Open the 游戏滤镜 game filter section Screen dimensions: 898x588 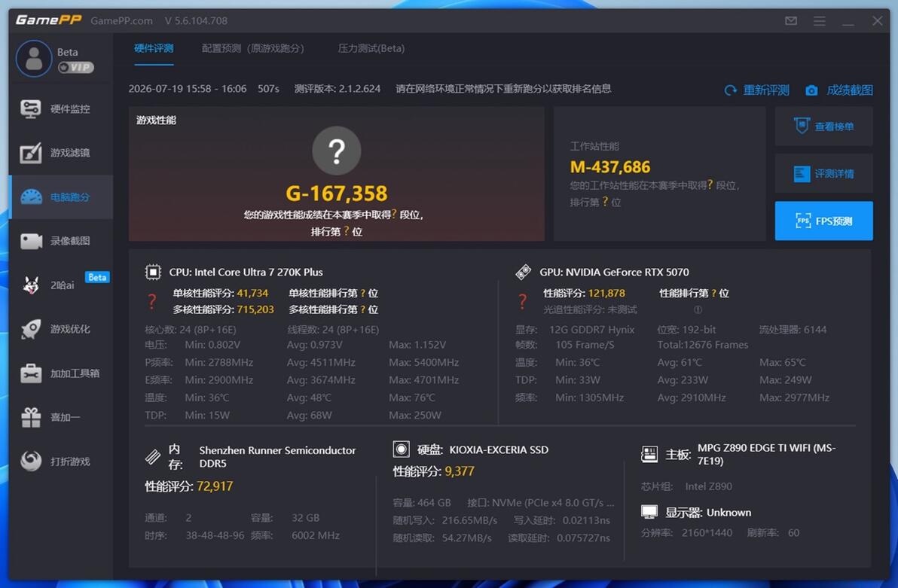click(61, 153)
